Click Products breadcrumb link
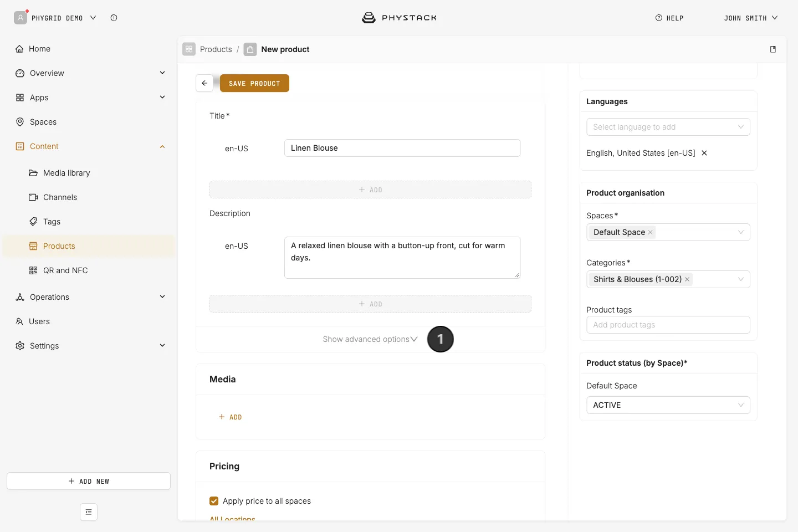 tap(216, 49)
